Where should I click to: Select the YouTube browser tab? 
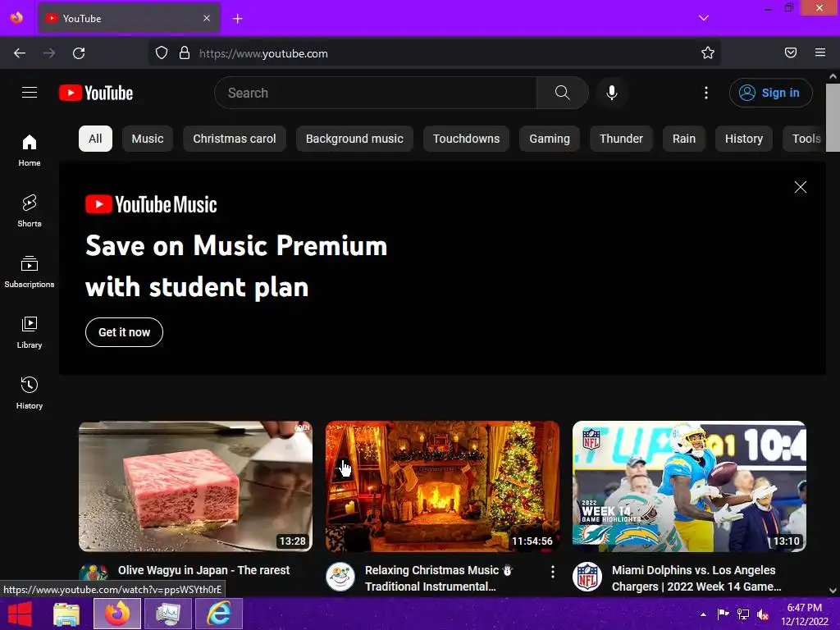coord(129,18)
